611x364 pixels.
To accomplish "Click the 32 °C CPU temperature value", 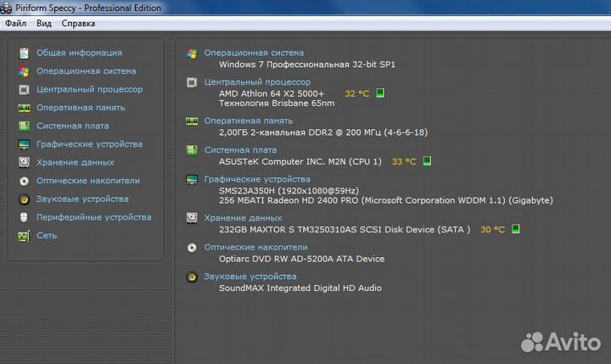I will click(x=357, y=93).
